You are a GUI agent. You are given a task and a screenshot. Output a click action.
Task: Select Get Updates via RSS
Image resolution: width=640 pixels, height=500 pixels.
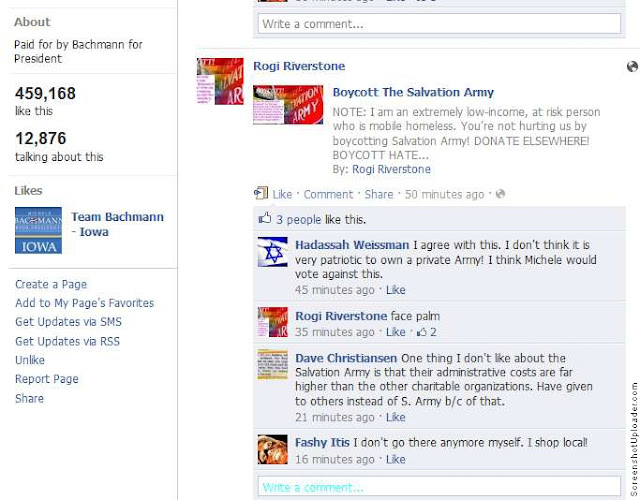tap(67, 341)
